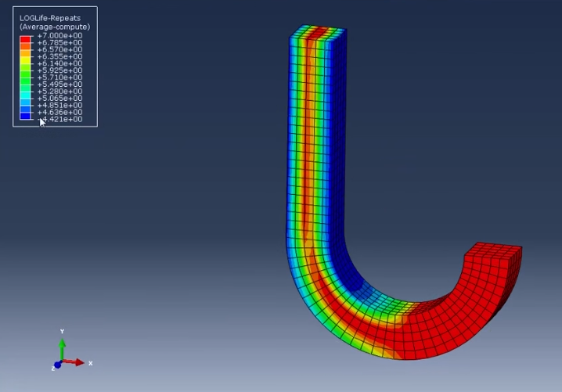Viewport: 562px width, 392px height.
Task: Pick the orange legend band beside +6.785e+00
Action: pyautogui.click(x=25, y=46)
